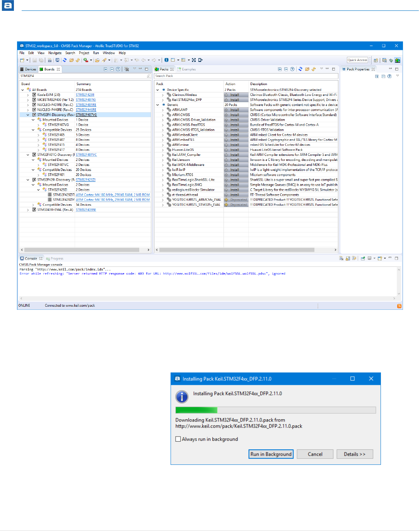The height and width of the screenshot is (531, 420).
Task: Open the Project menu
Action: [x=84, y=53]
